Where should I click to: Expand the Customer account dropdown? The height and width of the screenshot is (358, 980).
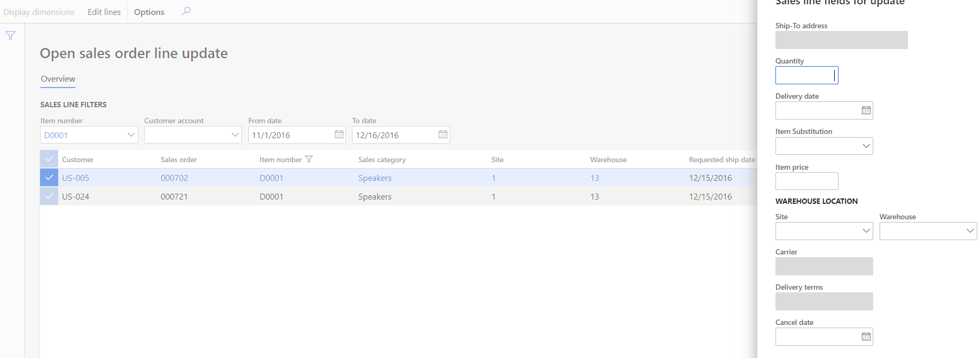[234, 135]
